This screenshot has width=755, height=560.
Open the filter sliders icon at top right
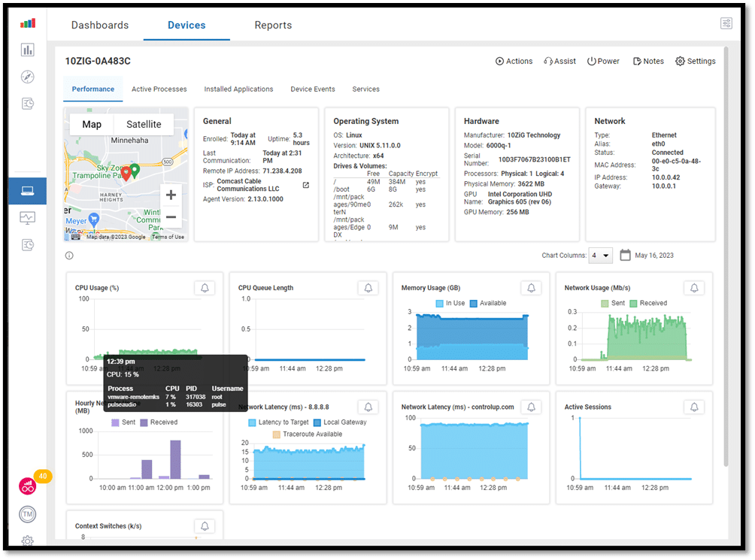726,23
